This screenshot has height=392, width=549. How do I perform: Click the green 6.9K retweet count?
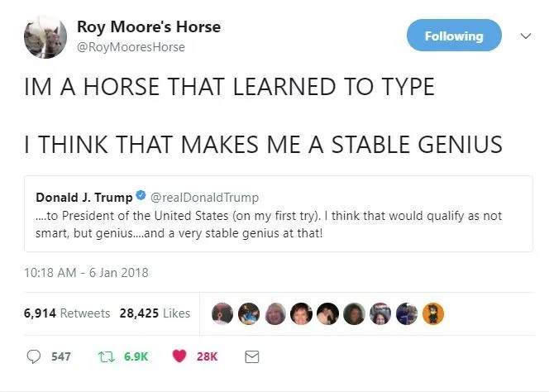[136, 356]
